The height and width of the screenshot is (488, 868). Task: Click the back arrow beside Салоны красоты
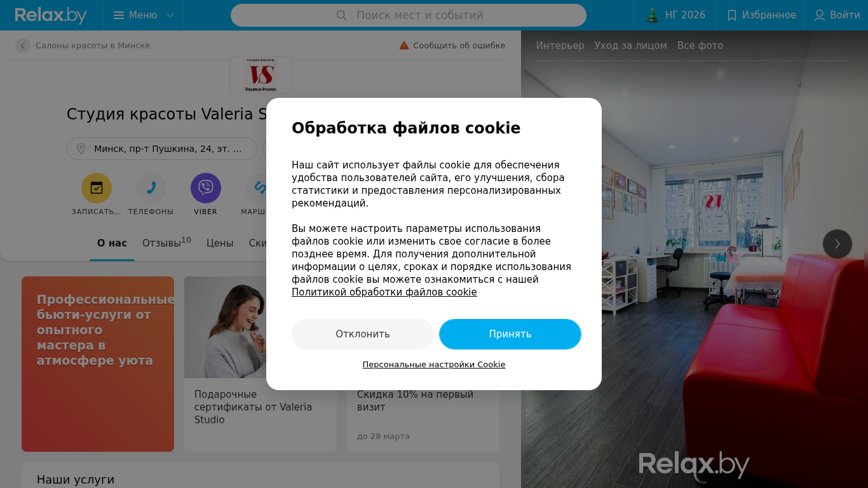[x=23, y=46]
